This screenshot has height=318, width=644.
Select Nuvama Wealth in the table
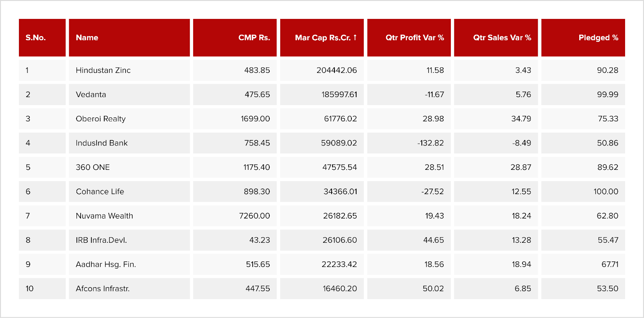tap(104, 216)
